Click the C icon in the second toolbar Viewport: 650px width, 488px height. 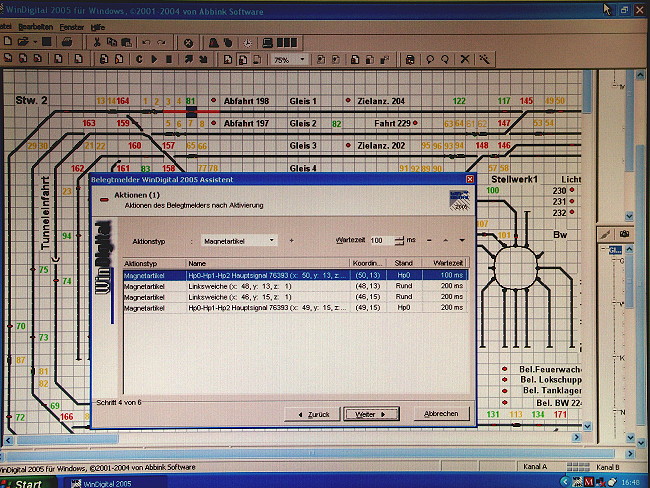pos(139,59)
